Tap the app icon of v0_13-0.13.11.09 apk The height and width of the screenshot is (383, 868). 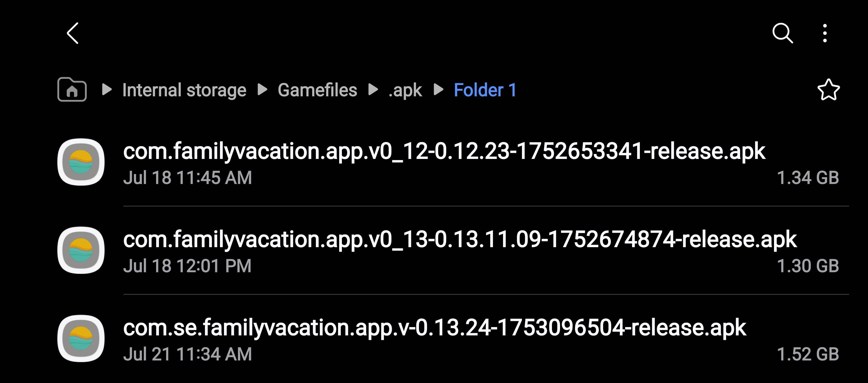click(81, 250)
